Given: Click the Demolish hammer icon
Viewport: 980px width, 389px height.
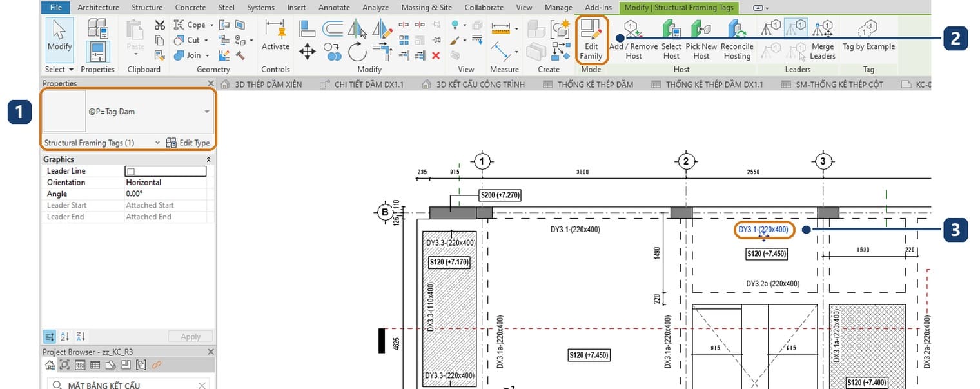Looking at the screenshot, I should coord(240,55).
